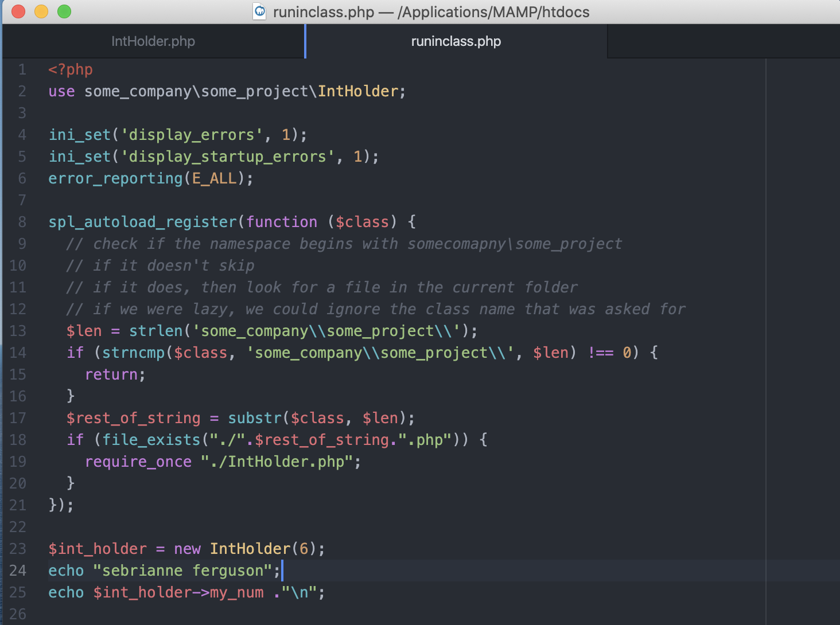Click line number 8 in the gutter
Viewport: 840px width, 625px height.
click(x=22, y=222)
